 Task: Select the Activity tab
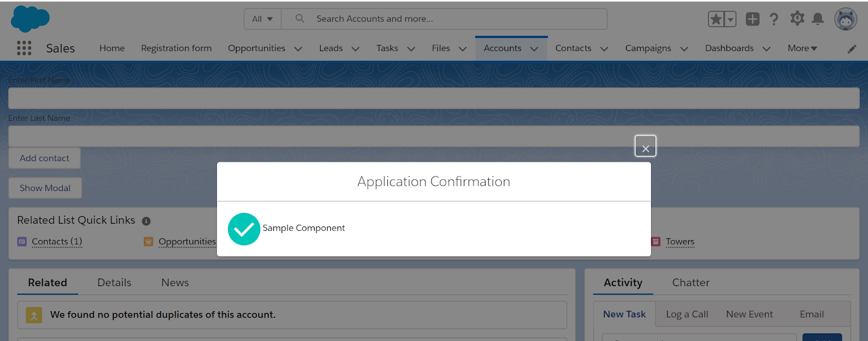point(623,283)
